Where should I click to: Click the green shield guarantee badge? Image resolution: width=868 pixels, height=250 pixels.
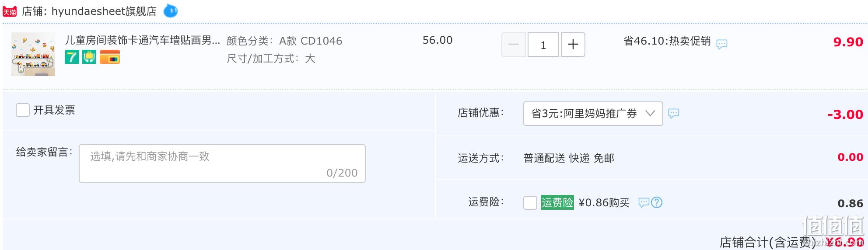pyautogui.click(x=89, y=57)
